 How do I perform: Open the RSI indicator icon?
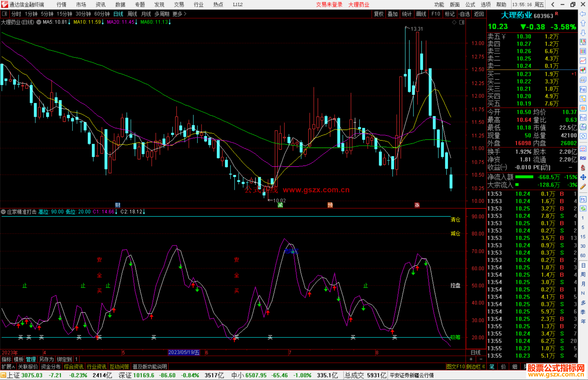click(x=583, y=158)
